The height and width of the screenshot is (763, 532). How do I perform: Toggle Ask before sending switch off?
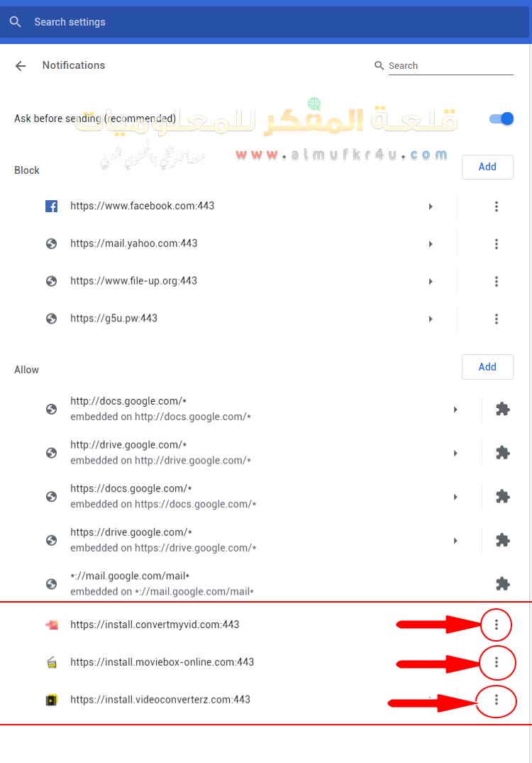click(501, 119)
